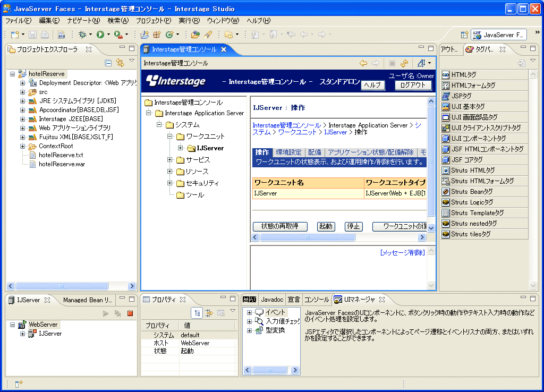The image size is (544, 392).
Task: Click the メッセージ削除 link
Action: pyautogui.click(x=402, y=253)
